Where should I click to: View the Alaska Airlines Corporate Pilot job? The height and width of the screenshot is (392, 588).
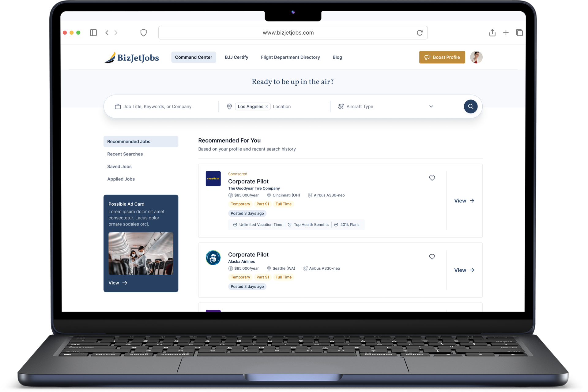pos(464,270)
